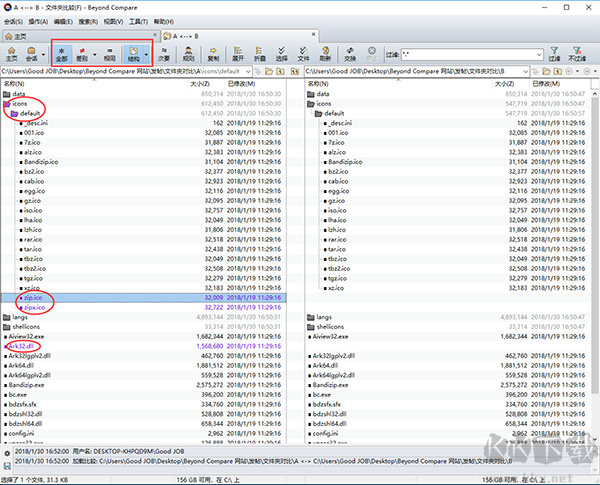Screen dimensions: 600x485
Task: Click the 交换 swap sides icon
Action: tap(350, 54)
